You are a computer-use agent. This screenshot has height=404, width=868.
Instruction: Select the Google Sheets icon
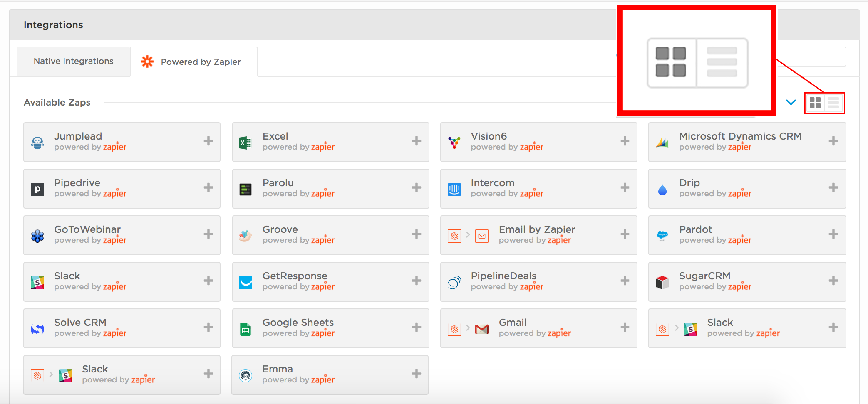(246, 328)
